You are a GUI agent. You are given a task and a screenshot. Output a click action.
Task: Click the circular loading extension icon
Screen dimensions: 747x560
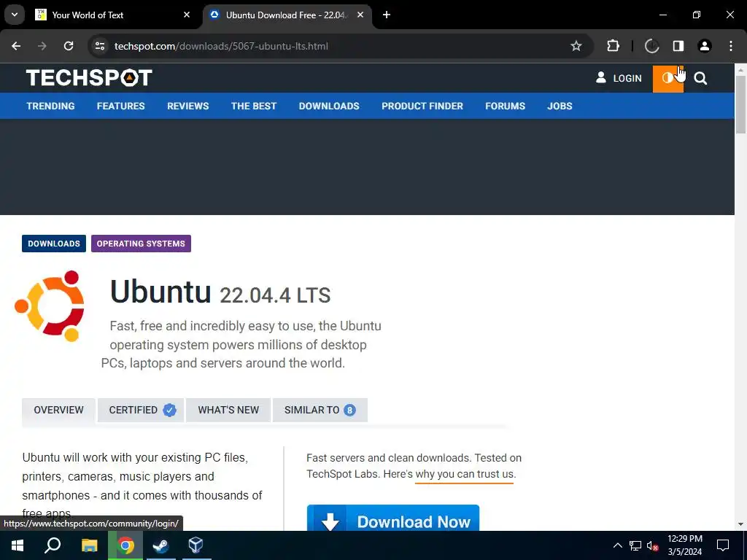coord(651,46)
